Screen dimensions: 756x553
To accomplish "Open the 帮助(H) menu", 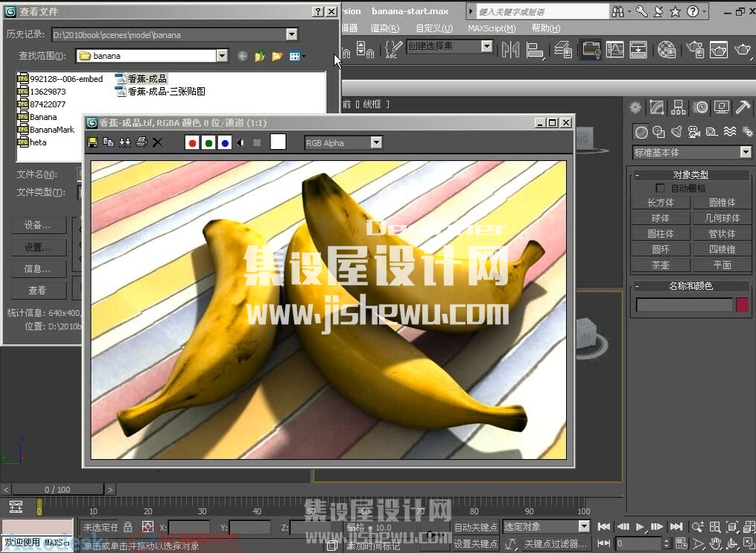I will (546, 28).
